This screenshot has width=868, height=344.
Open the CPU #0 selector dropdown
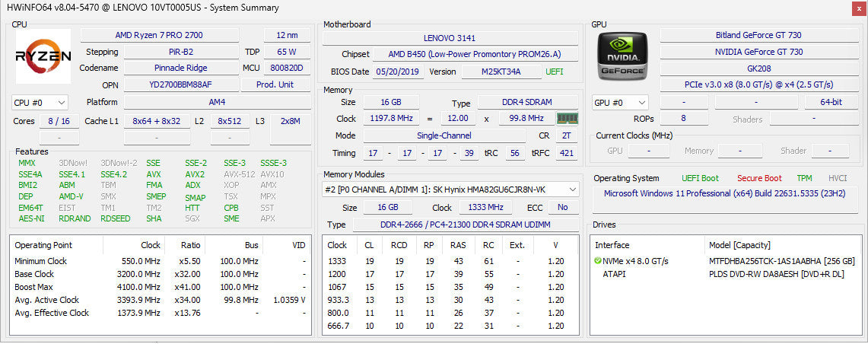pos(40,103)
